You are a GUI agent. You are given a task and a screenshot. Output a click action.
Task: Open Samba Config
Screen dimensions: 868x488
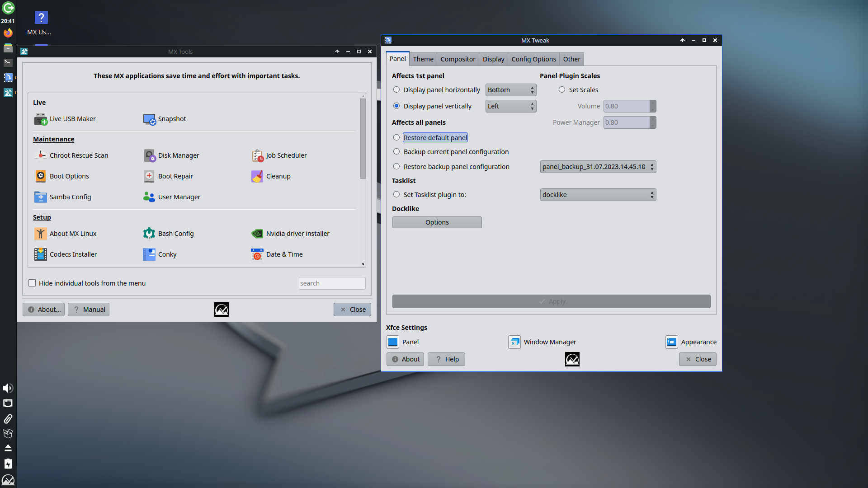(x=63, y=197)
